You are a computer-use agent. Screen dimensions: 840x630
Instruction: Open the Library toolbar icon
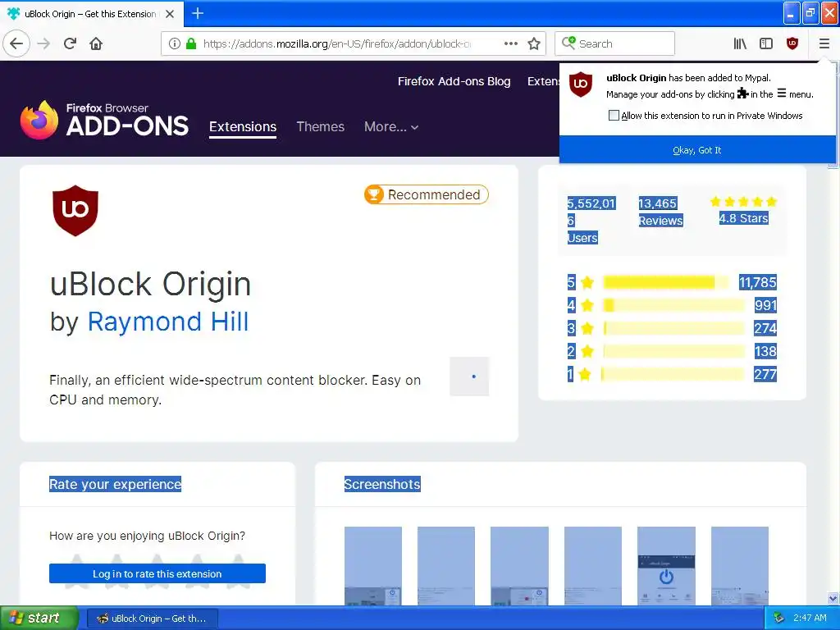740,43
